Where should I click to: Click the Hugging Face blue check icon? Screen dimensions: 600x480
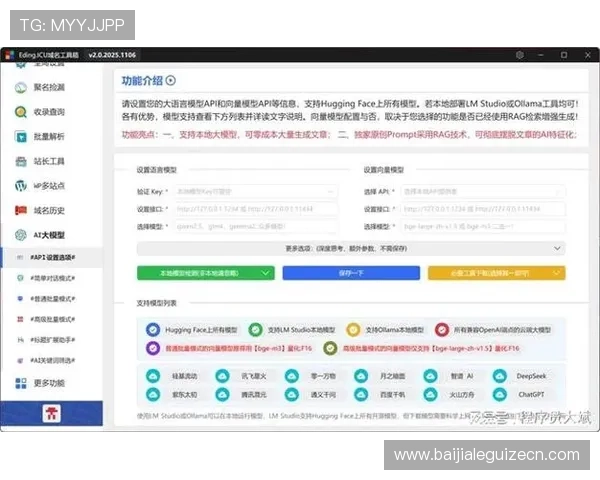pos(153,330)
